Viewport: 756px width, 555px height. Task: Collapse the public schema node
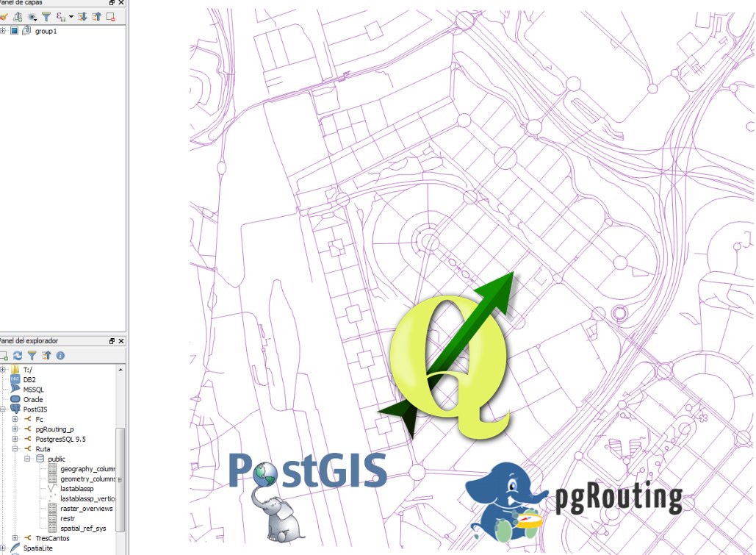coord(27,459)
